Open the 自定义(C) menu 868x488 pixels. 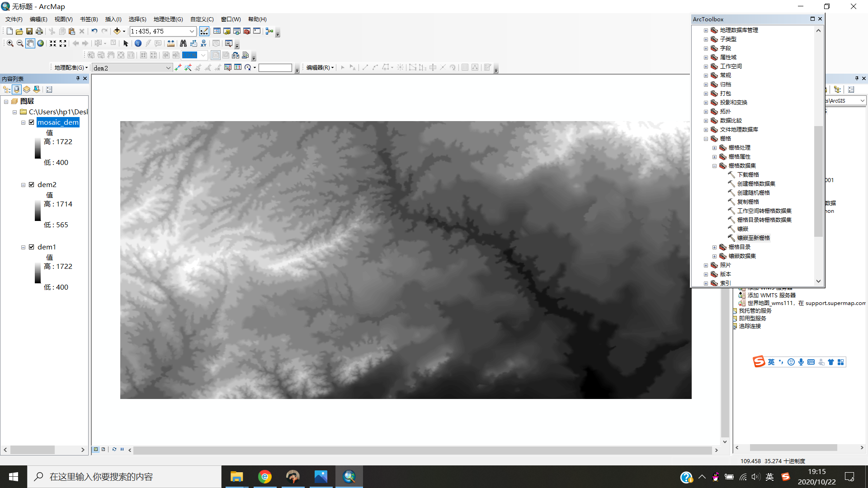[x=202, y=19]
